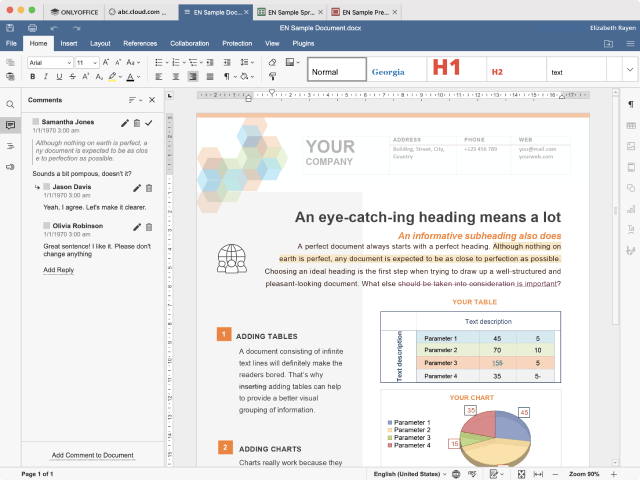
Task: Click the Clear Style eraser icon
Action: 272,62
